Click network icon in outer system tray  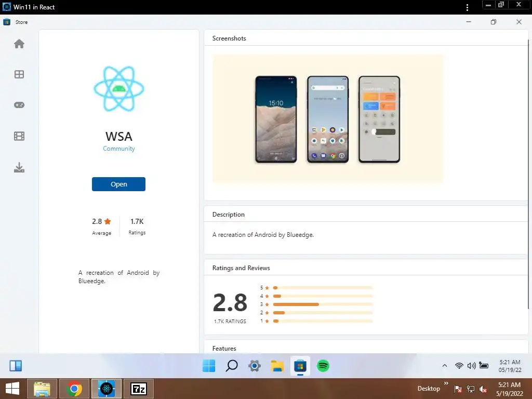pos(471,389)
